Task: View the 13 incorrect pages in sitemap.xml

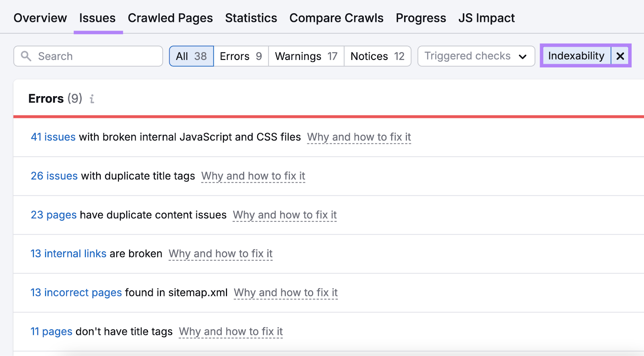Action: (76, 292)
